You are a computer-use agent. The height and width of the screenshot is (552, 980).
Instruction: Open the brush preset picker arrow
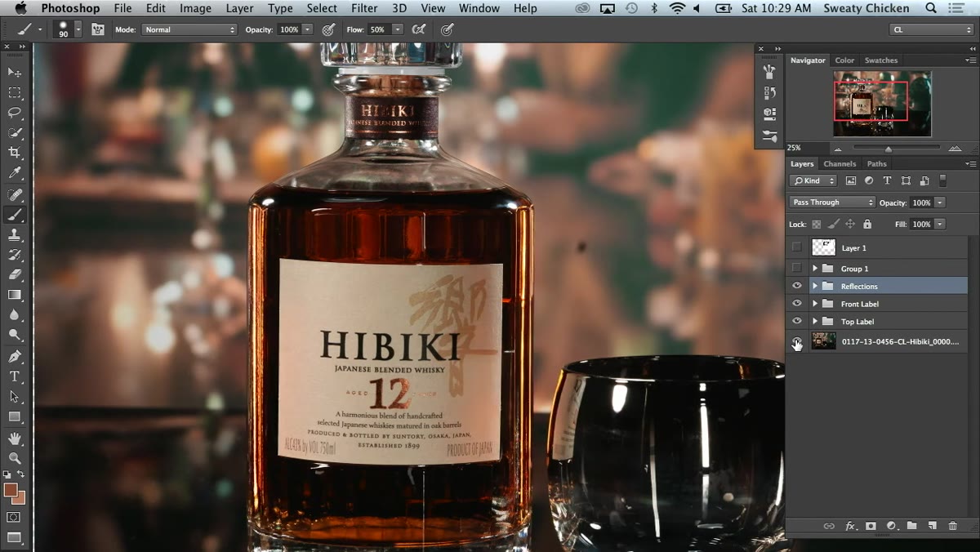point(78,29)
